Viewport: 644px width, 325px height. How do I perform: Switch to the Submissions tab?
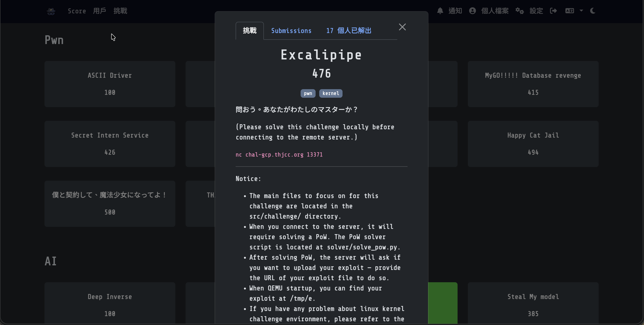click(x=291, y=31)
